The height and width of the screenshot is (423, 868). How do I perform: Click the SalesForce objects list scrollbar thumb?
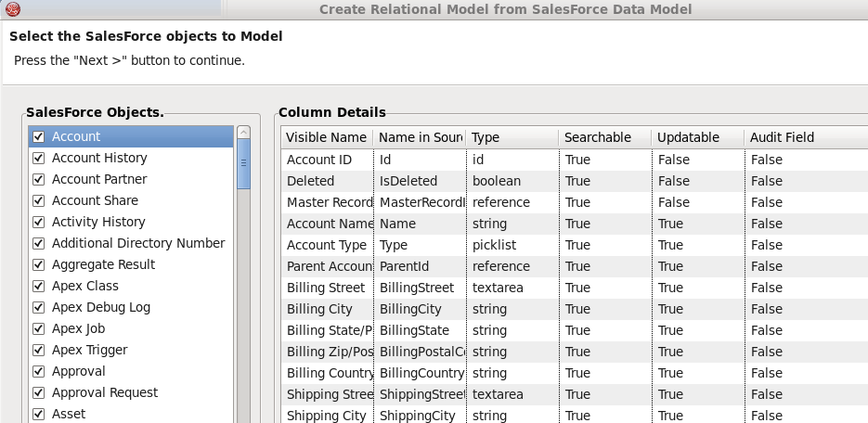[x=243, y=163]
